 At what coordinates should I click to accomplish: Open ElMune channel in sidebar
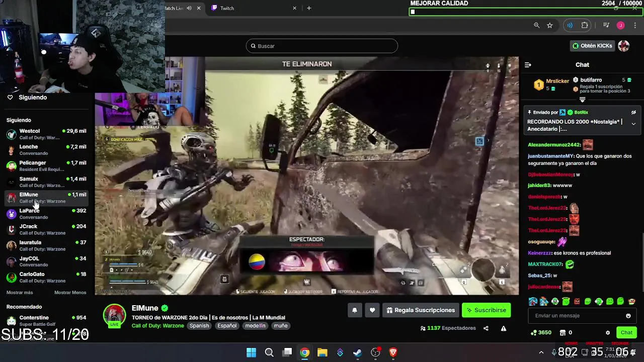[x=47, y=198]
